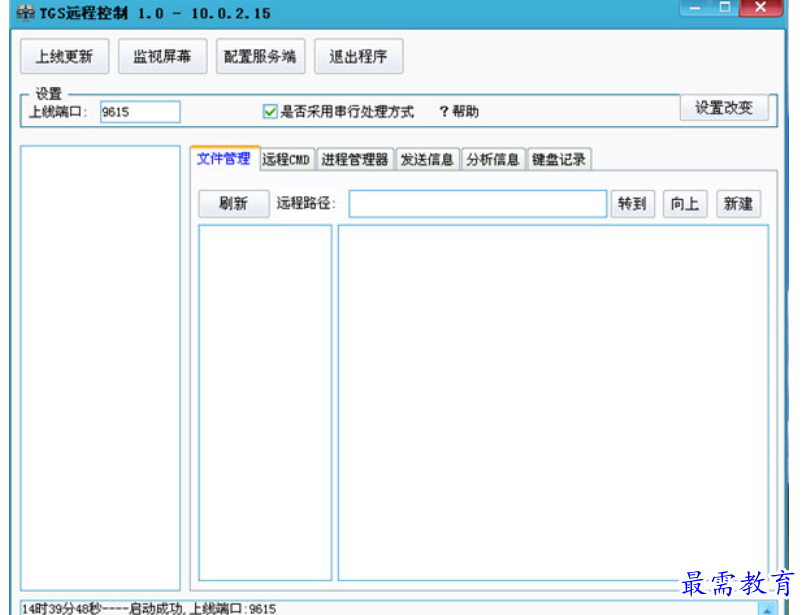Open 监视屏幕 screen monitor

coord(162,56)
